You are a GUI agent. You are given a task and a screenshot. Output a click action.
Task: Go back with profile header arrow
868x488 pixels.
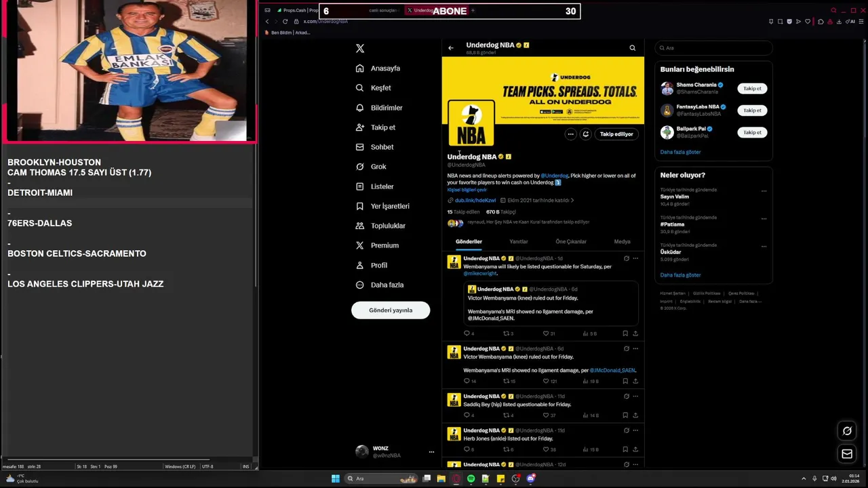451,48
